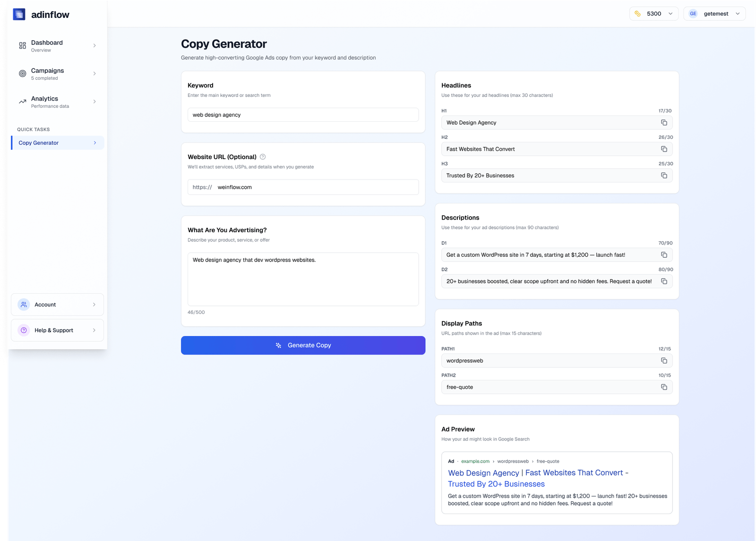756x541 pixels.
Task: Open the 5300 credits dropdown
Action: [653, 14]
